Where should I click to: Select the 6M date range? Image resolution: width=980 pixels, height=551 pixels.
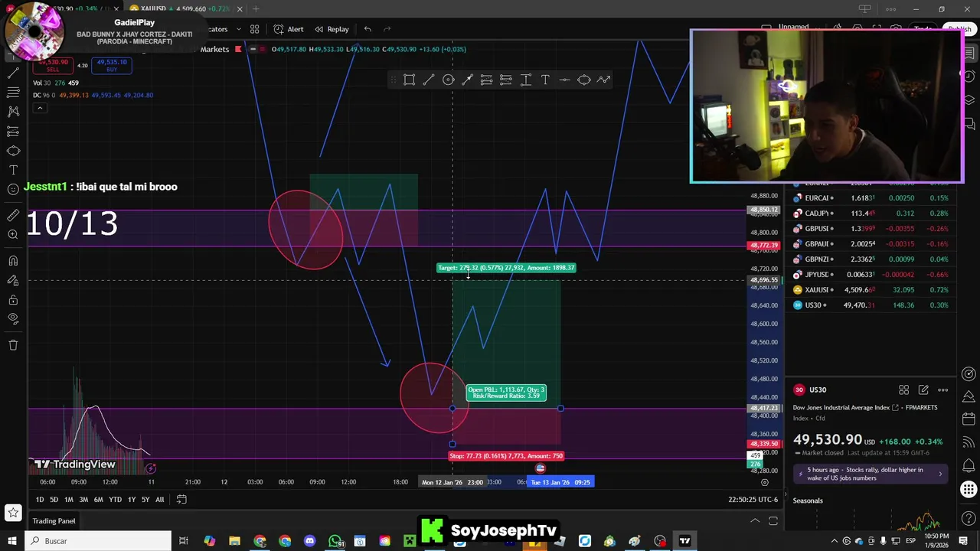98,500
